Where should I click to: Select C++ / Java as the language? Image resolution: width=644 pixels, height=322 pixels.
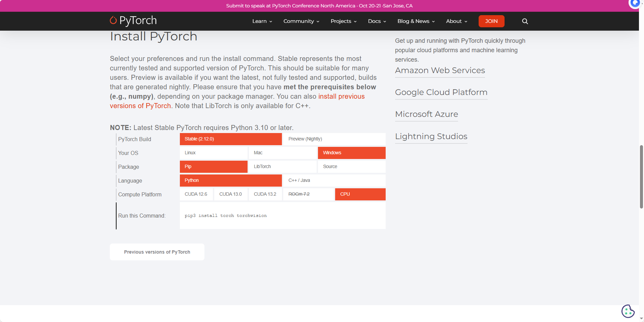click(334, 181)
